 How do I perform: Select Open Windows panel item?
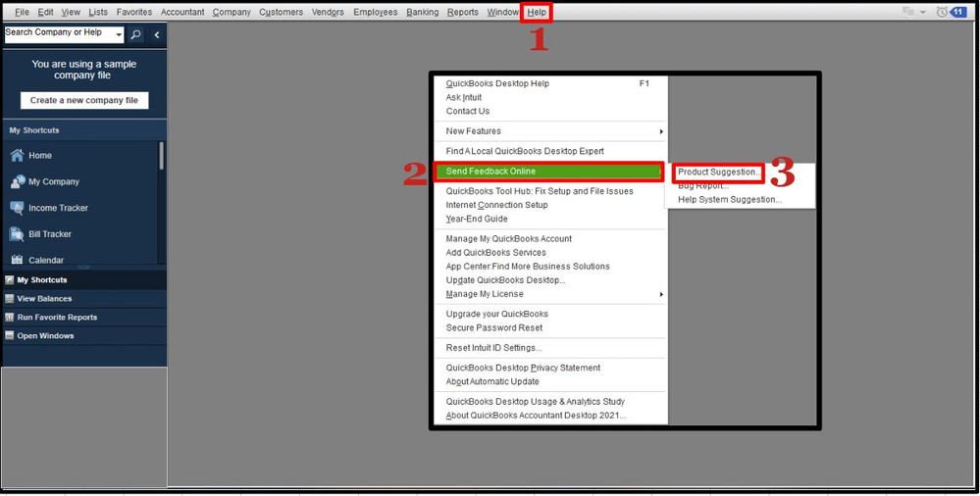click(x=84, y=335)
